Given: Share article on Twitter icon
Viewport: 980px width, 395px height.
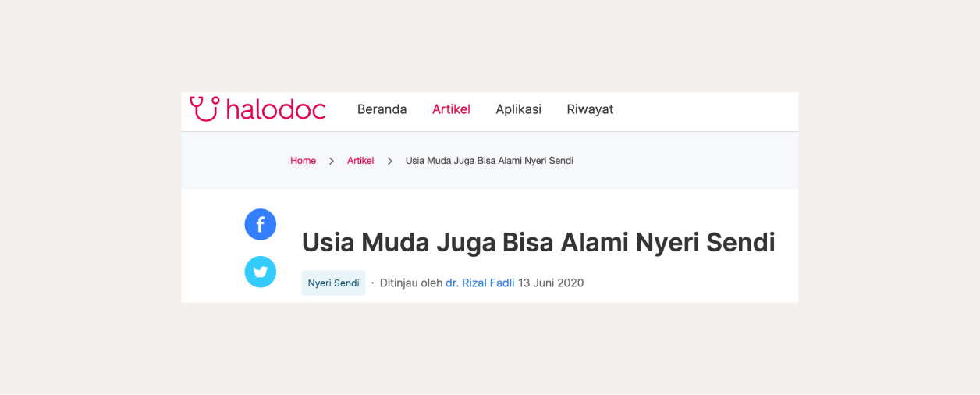Looking at the screenshot, I should tap(261, 272).
